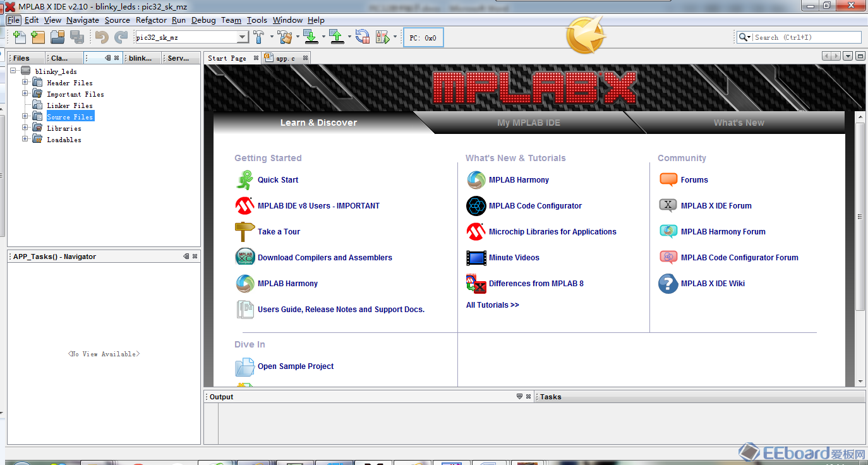Screen dimensions: 868x465
Task: Click the Undo arrow icon
Action: pos(102,37)
